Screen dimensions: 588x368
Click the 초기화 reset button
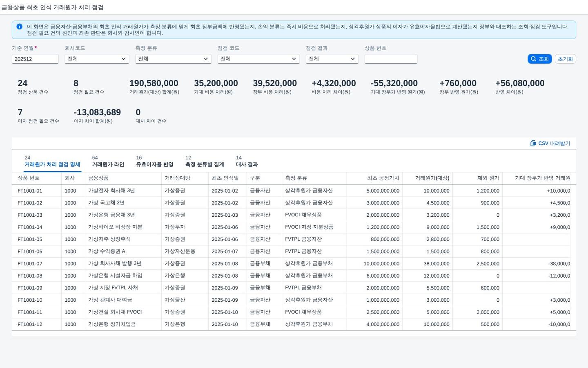point(565,59)
